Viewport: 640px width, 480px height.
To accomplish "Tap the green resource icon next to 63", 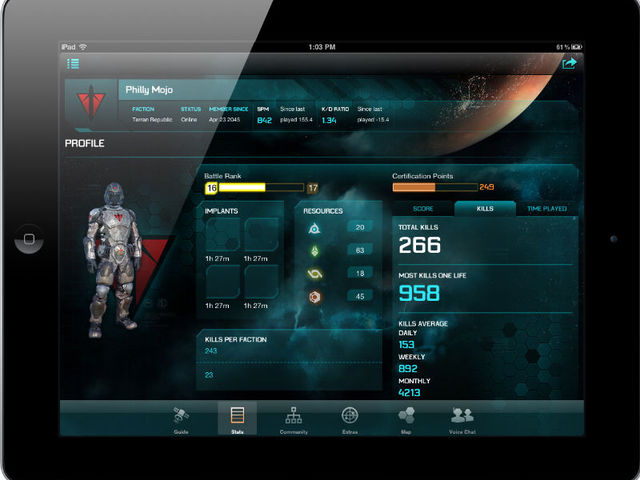I will (315, 251).
